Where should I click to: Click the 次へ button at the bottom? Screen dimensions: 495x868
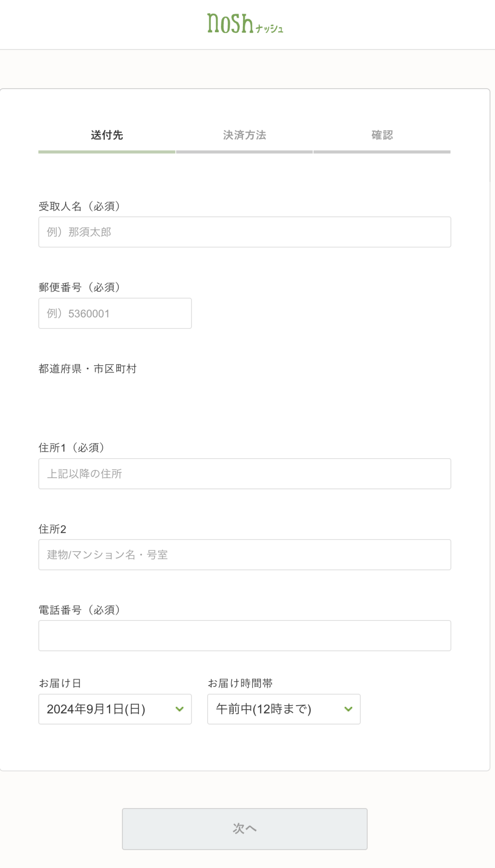[x=244, y=828]
